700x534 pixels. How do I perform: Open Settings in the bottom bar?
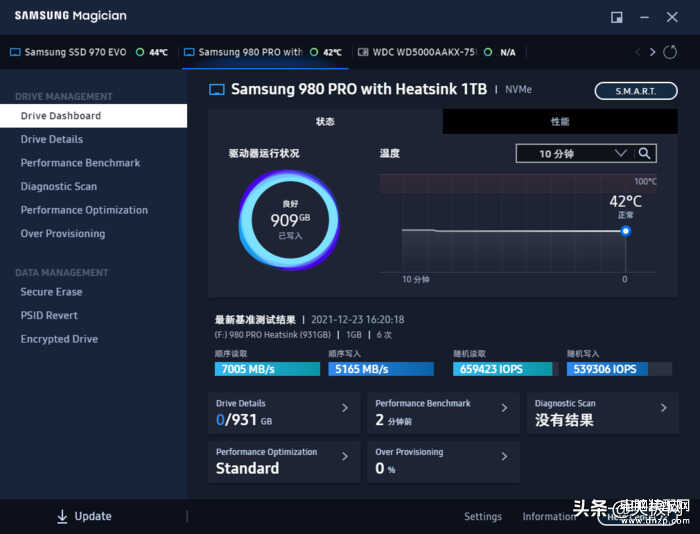[482, 516]
